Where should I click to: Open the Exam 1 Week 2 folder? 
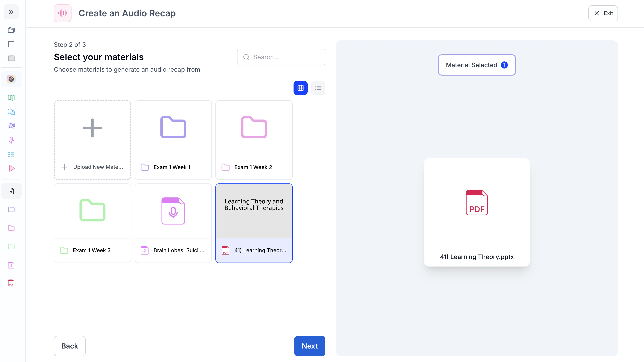point(254,140)
